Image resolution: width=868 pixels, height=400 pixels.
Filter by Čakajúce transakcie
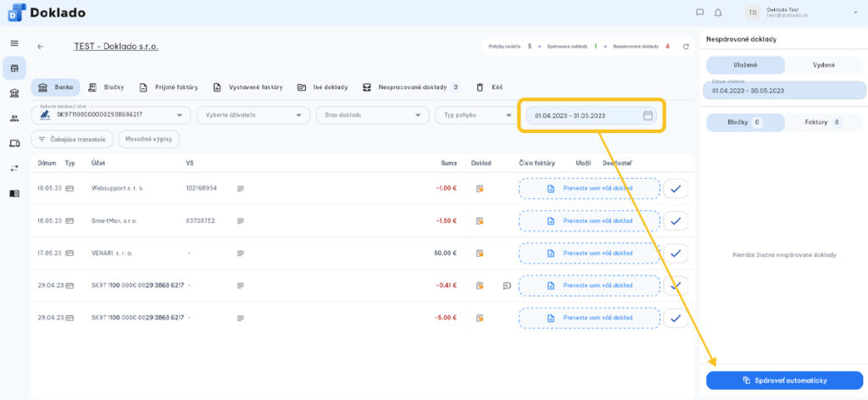pyautogui.click(x=72, y=139)
